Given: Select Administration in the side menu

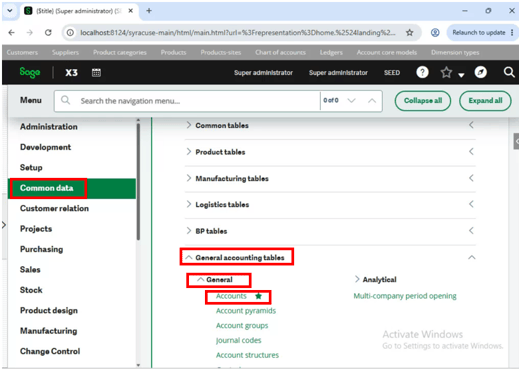Looking at the screenshot, I should (x=49, y=127).
